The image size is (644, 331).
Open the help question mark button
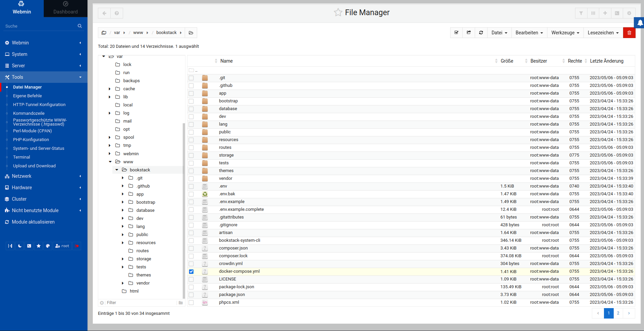click(x=117, y=13)
